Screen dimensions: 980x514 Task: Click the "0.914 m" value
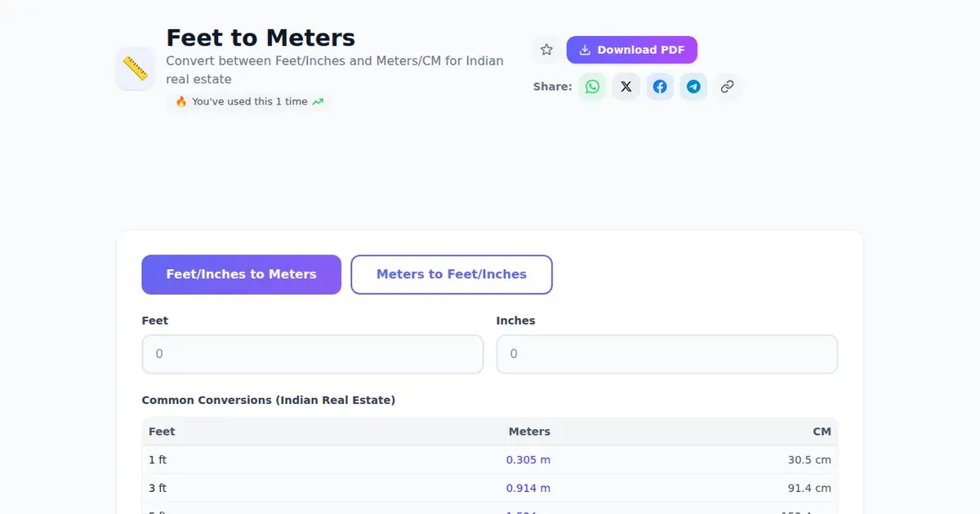pos(528,488)
